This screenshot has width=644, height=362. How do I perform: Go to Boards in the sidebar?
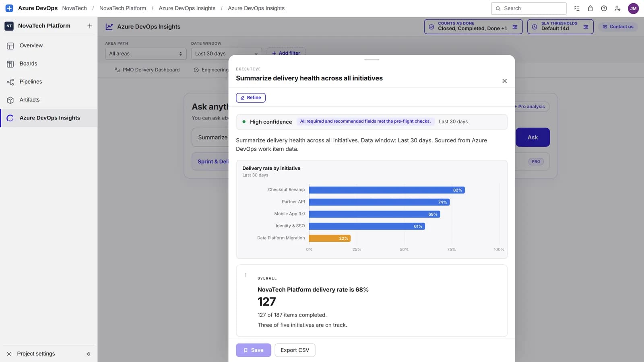[49, 64]
